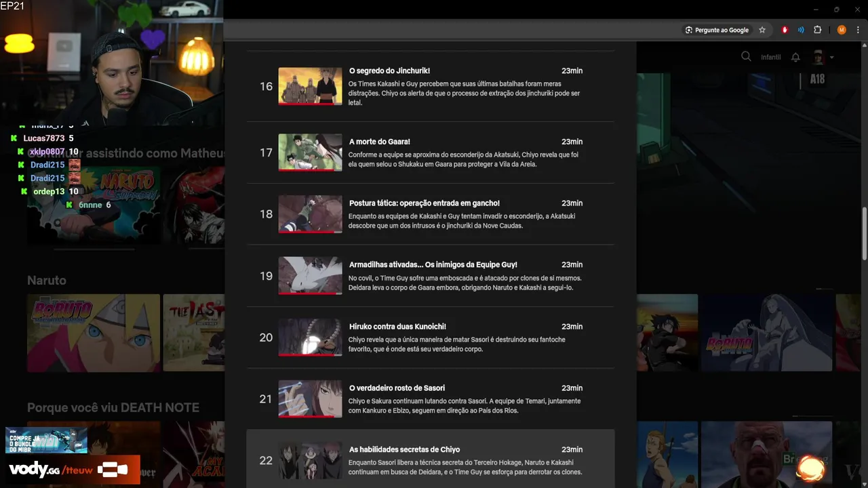Image resolution: width=868 pixels, height=488 pixels.
Task: Click episode number 20
Action: click(x=266, y=337)
